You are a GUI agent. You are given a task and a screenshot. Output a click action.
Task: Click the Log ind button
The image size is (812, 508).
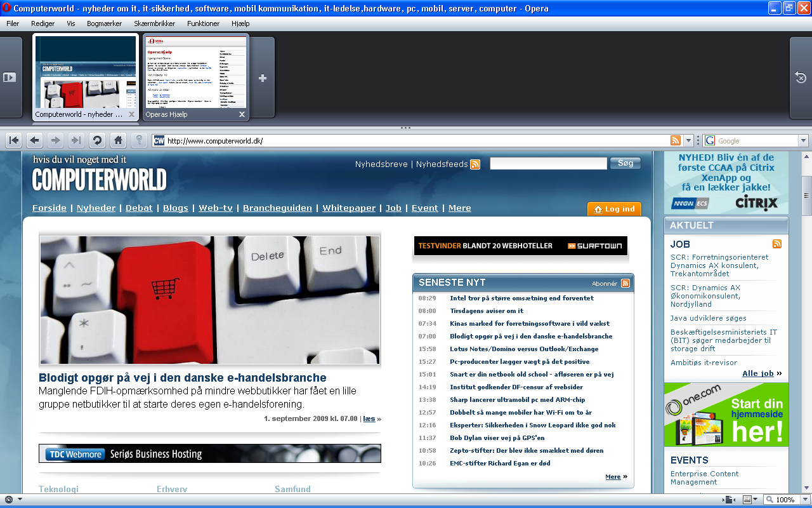tap(614, 209)
